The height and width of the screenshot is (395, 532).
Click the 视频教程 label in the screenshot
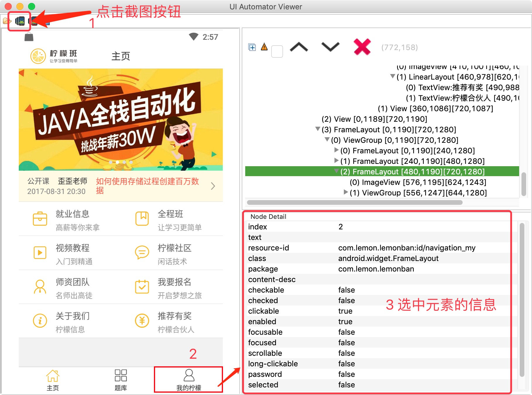coord(73,248)
